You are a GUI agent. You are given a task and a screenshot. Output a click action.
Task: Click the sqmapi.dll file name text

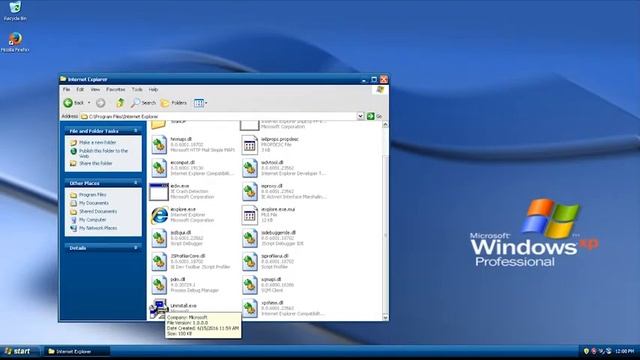click(x=270, y=280)
